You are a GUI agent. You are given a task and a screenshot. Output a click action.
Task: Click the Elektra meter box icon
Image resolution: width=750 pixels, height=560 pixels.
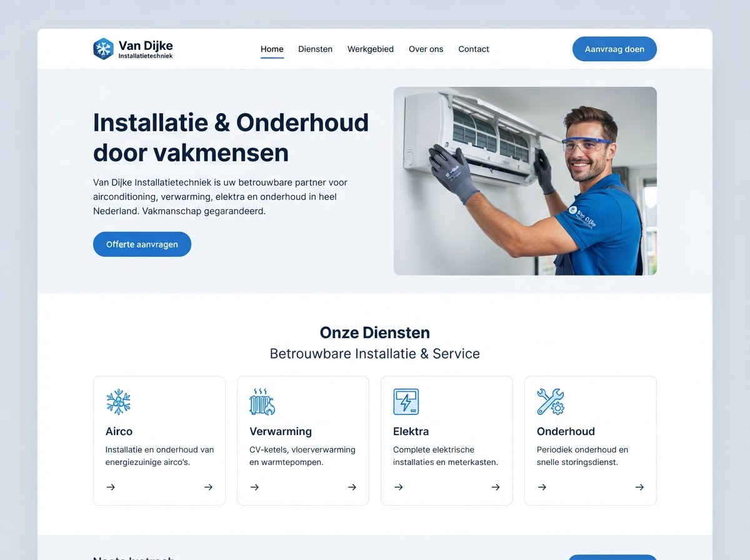[406, 402]
